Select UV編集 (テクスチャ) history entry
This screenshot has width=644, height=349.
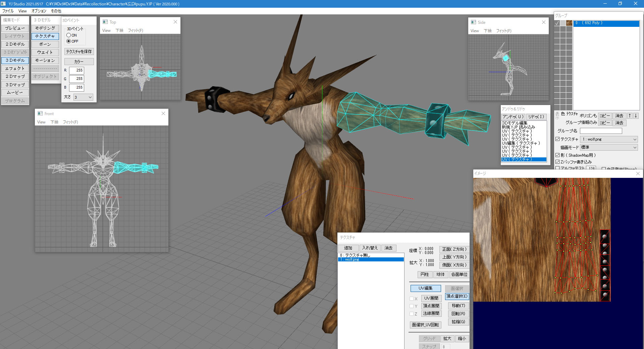[x=524, y=143]
